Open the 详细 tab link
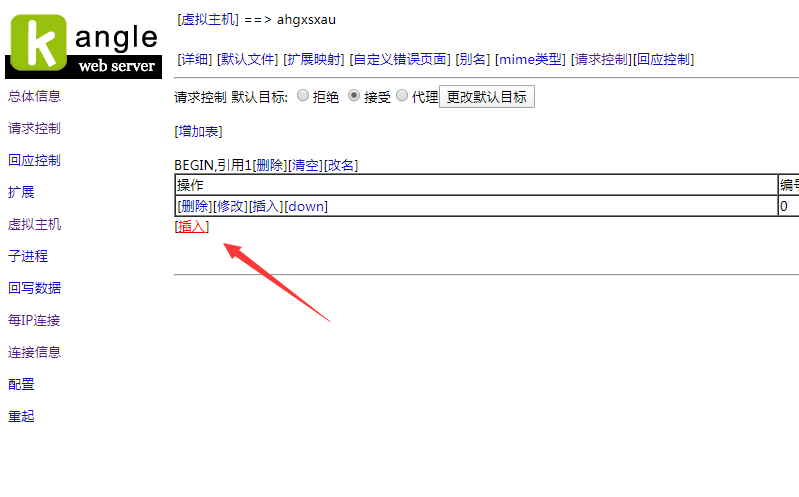The image size is (799, 497). 194,59
